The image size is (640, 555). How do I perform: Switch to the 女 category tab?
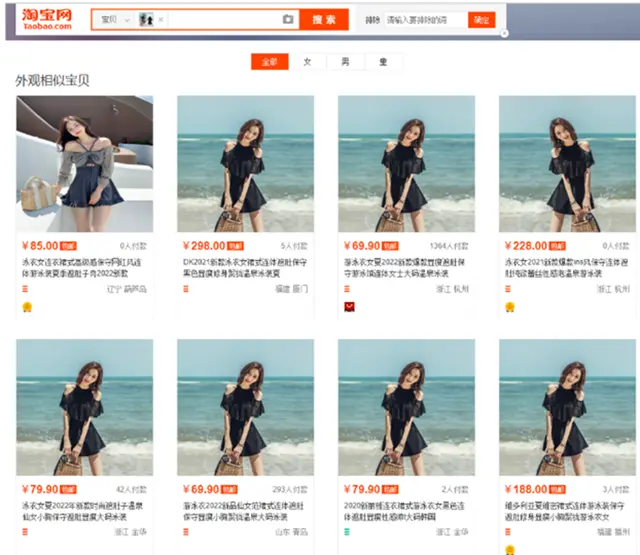pyautogui.click(x=307, y=62)
